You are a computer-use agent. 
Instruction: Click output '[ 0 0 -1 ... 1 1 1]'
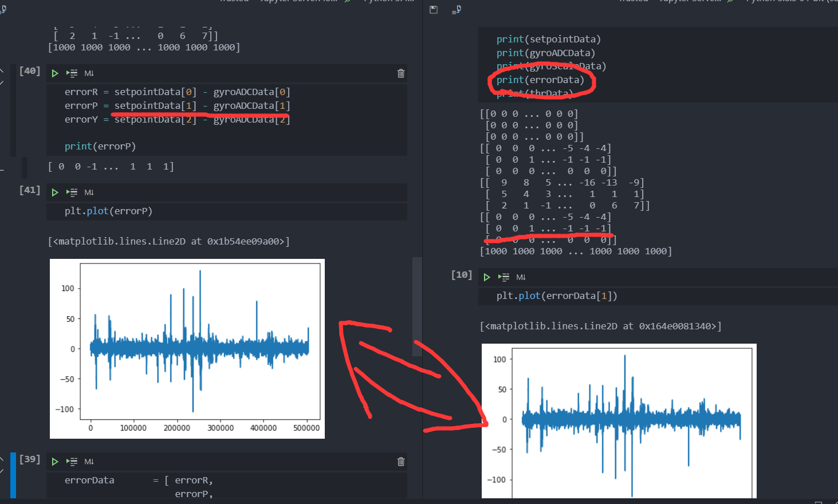click(x=111, y=166)
